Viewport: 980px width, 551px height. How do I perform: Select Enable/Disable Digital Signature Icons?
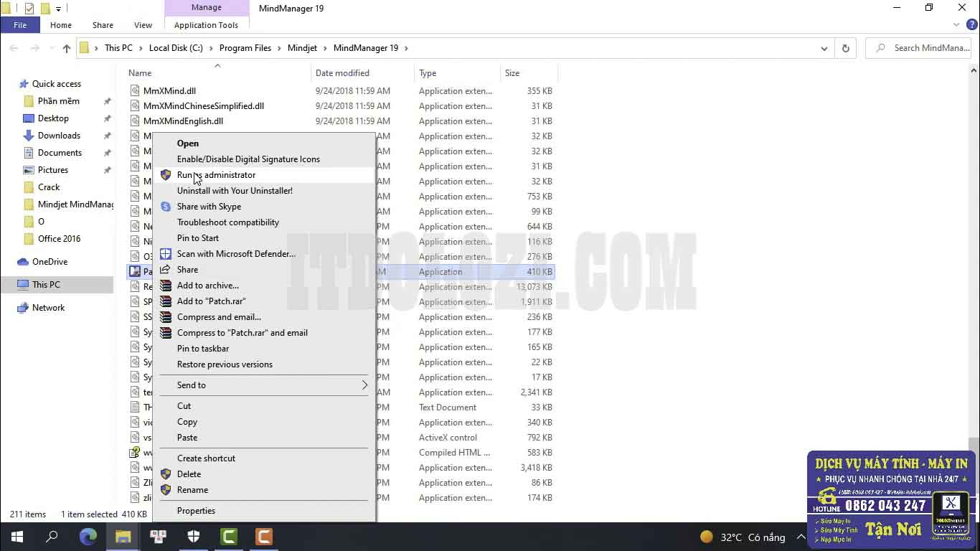click(248, 159)
